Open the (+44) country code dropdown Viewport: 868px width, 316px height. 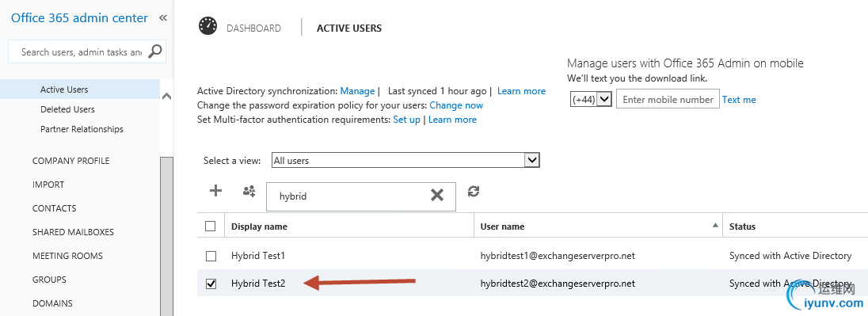point(591,99)
